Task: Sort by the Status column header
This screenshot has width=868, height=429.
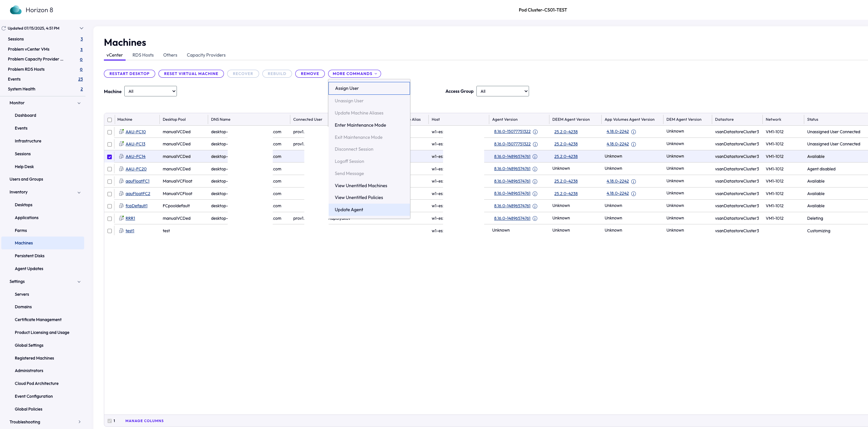Action: coord(812,119)
